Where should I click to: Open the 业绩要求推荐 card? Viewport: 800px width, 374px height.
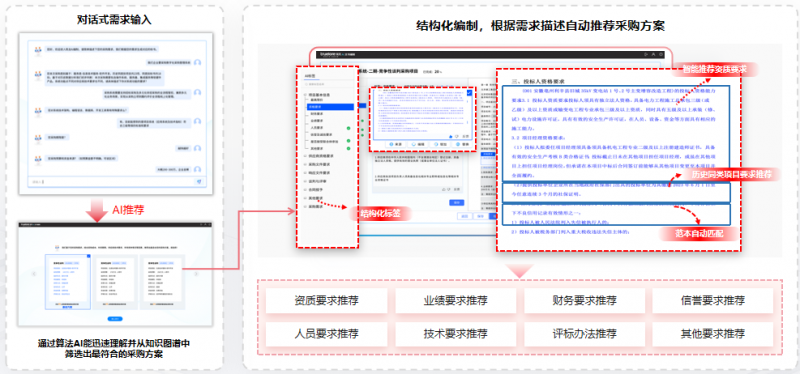point(455,301)
